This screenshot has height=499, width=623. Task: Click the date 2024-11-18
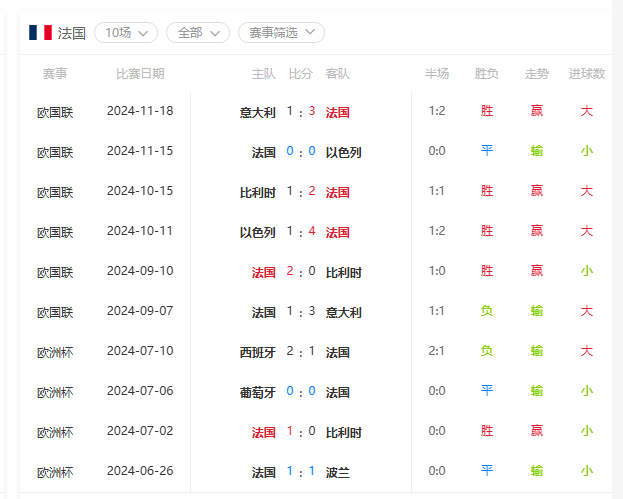[140, 111]
